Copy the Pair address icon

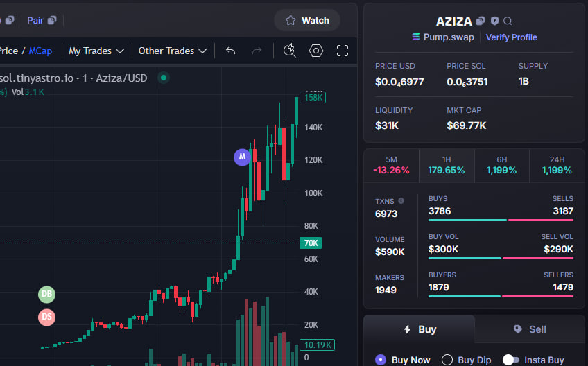(52, 20)
